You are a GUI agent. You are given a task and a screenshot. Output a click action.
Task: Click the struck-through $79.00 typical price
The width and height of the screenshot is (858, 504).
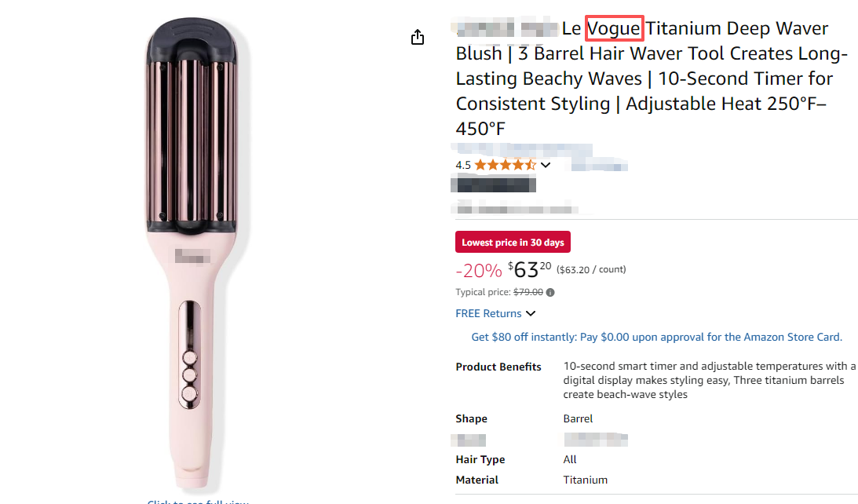point(528,293)
